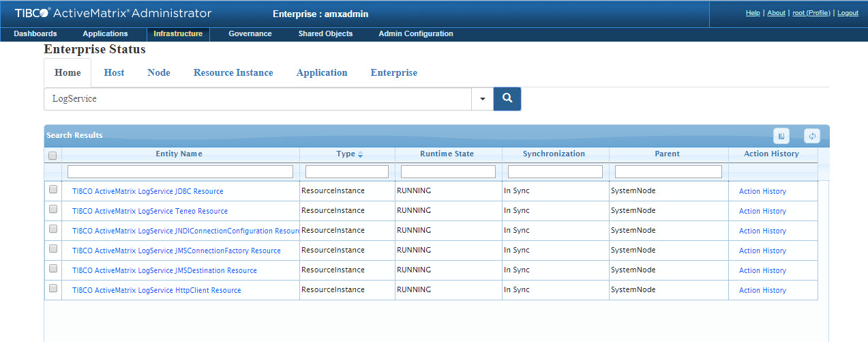Open the Infrastructure menu
Screen dimensions: 868x342
click(x=178, y=33)
